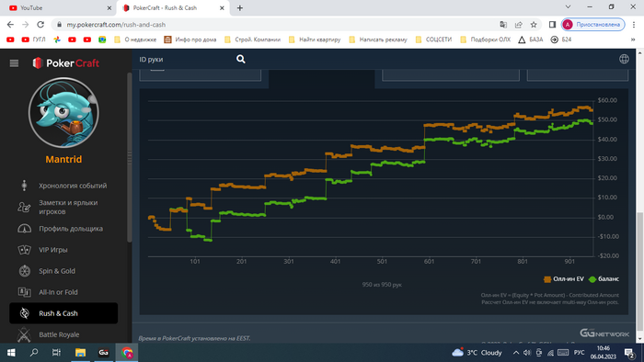
Task: Open File Explorer from taskbar
Action: coord(81,353)
